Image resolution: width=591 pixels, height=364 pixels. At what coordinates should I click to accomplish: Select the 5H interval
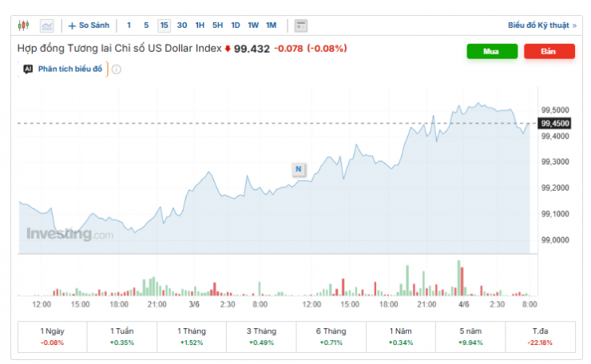[217, 26]
